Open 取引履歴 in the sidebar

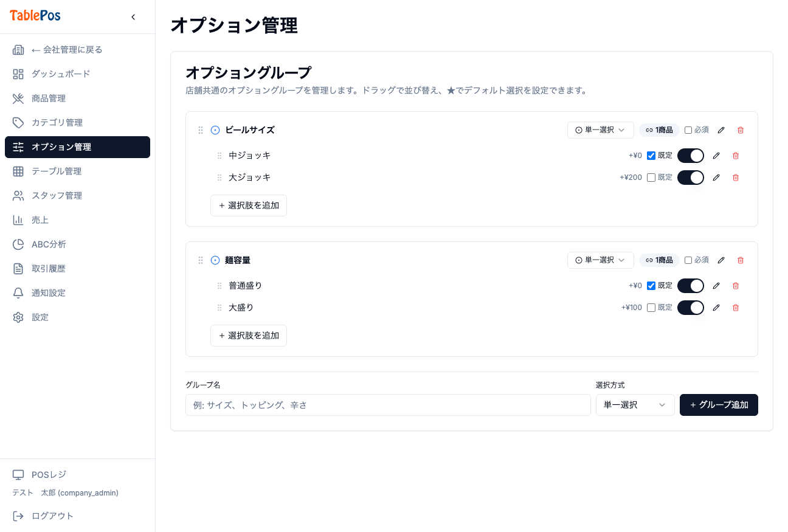77,269
